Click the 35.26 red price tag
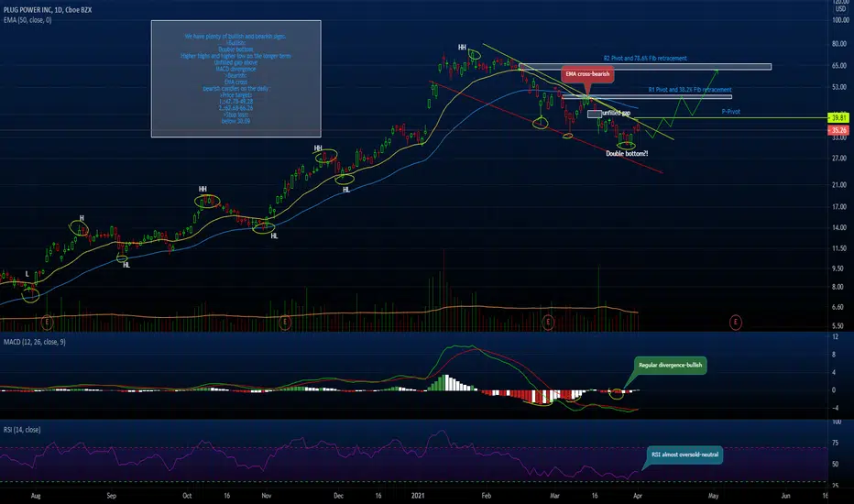Screen dimensions: 854x504 pos(838,130)
